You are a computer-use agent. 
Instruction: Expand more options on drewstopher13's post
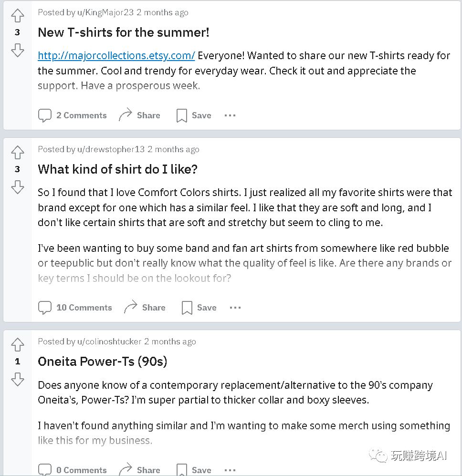tap(235, 308)
